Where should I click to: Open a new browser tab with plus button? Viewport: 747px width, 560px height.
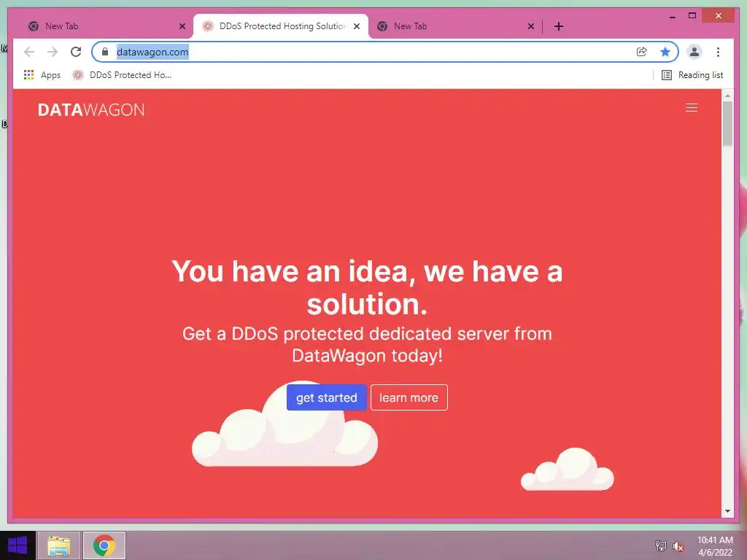coord(559,26)
